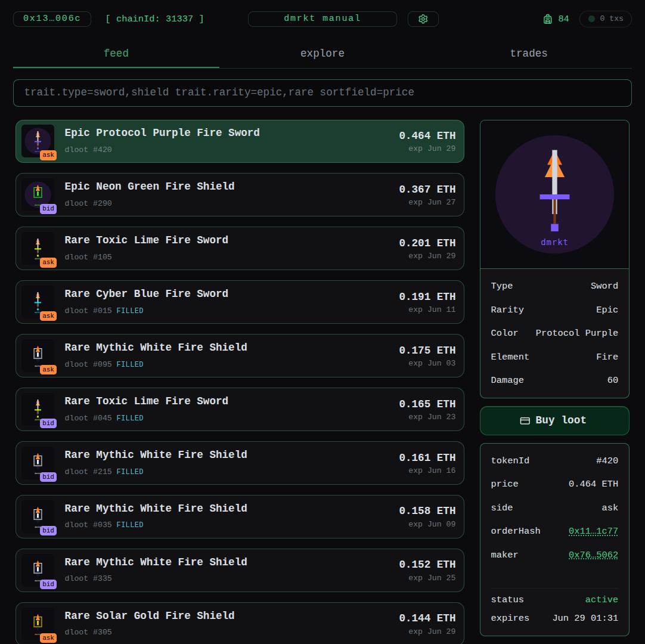Click the 0.464 ETH price on the first listing
645x644 pixels.
(427, 136)
